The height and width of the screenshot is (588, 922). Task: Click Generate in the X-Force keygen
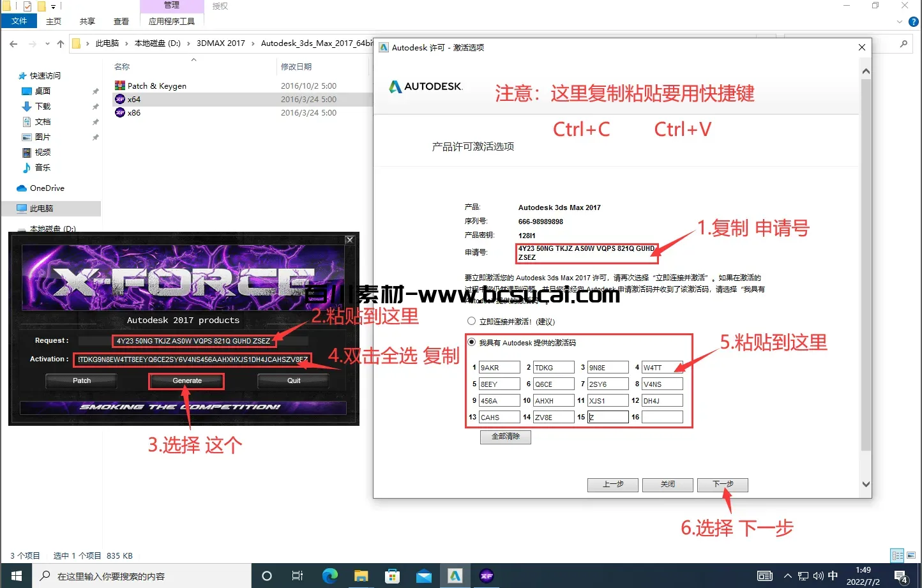(x=187, y=381)
